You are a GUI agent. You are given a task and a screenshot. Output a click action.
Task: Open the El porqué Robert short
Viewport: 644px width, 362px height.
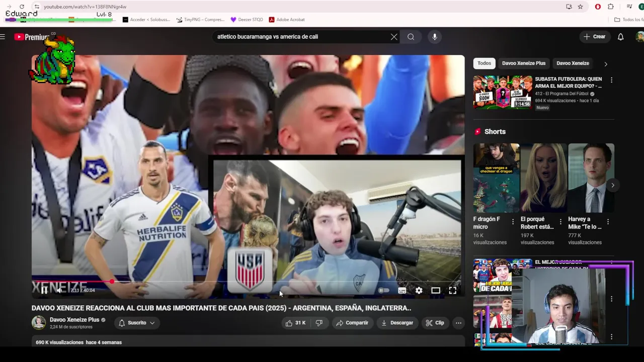point(543,177)
